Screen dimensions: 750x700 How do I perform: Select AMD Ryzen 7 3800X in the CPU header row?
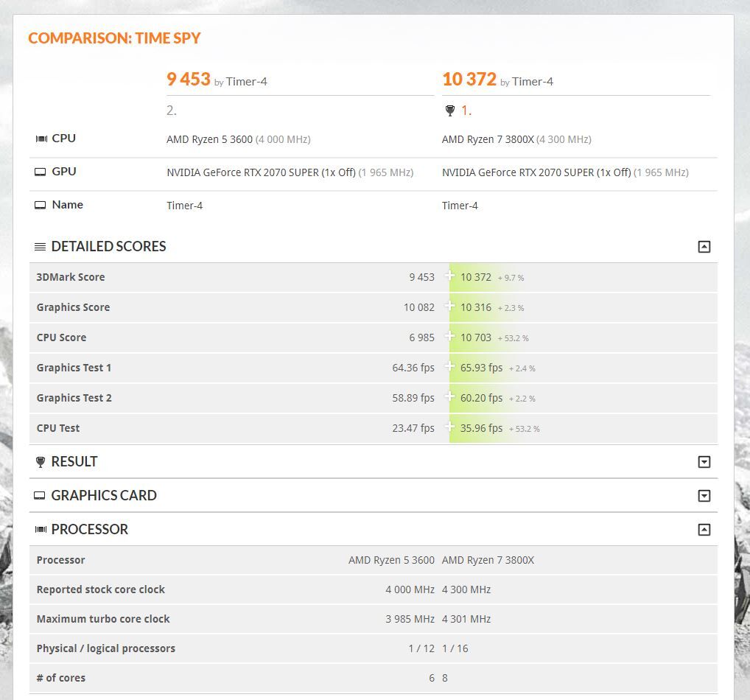click(488, 139)
